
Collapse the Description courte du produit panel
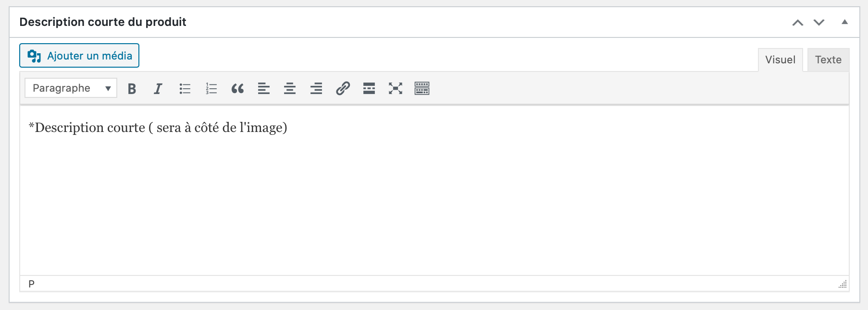(844, 22)
